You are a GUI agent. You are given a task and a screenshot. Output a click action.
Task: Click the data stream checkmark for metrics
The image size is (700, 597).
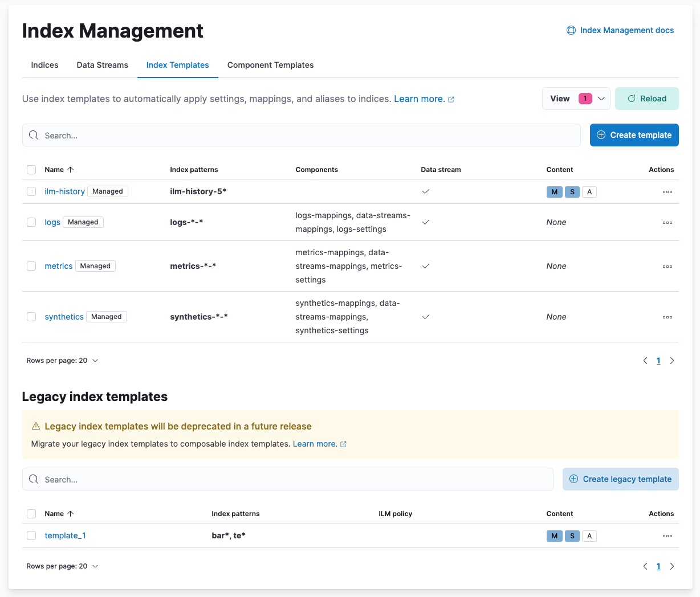pyautogui.click(x=425, y=266)
